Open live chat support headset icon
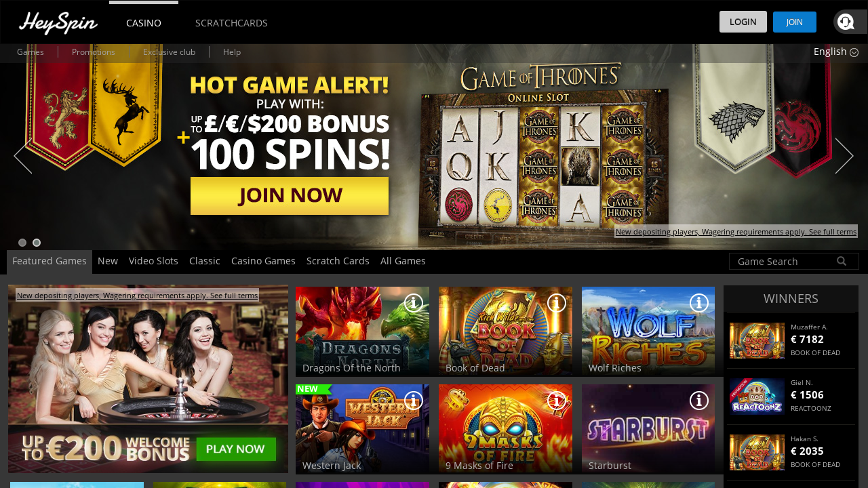 coord(846,22)
